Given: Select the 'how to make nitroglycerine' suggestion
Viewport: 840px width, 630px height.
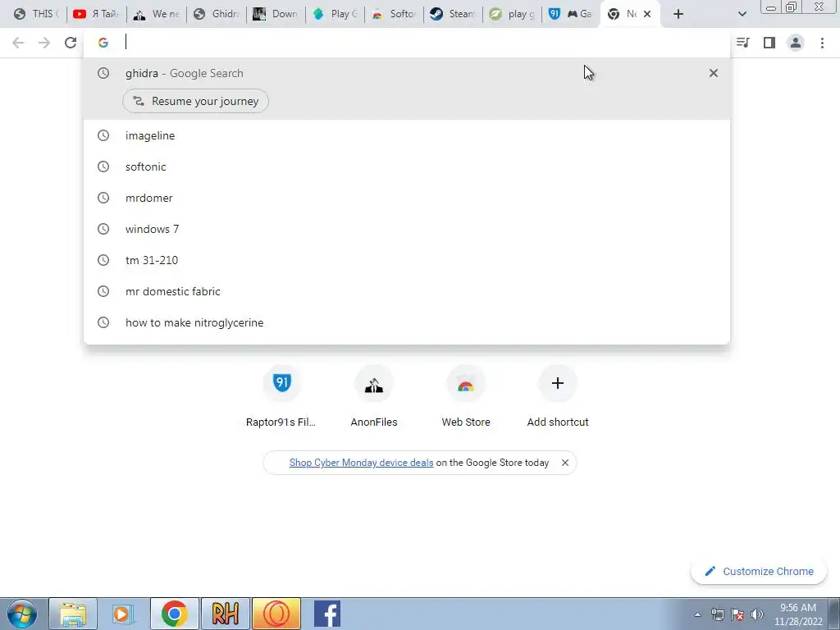Looking at the screenshot, I should coord(407,322).
